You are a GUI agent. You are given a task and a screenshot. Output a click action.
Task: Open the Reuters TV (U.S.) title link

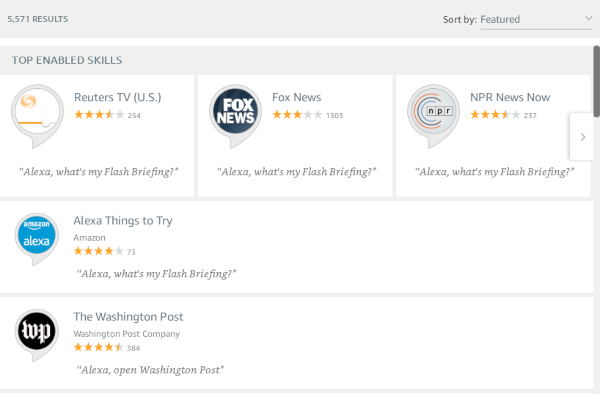(117, 98)
